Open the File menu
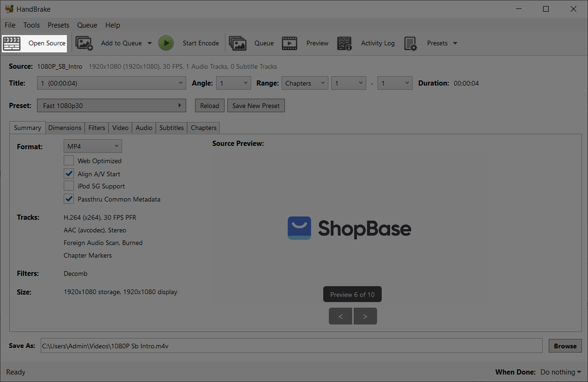588x382 pixels. (10, 25)
